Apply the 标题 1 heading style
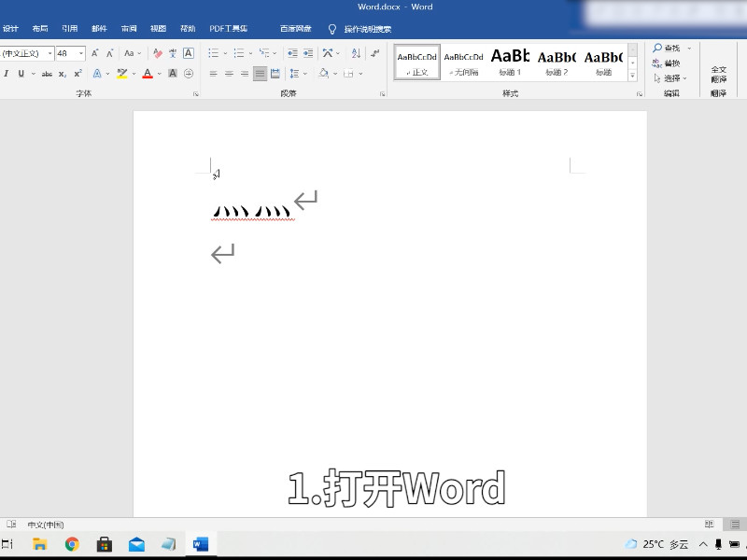This screenshot has width=747, height=560. pos(510,62)
